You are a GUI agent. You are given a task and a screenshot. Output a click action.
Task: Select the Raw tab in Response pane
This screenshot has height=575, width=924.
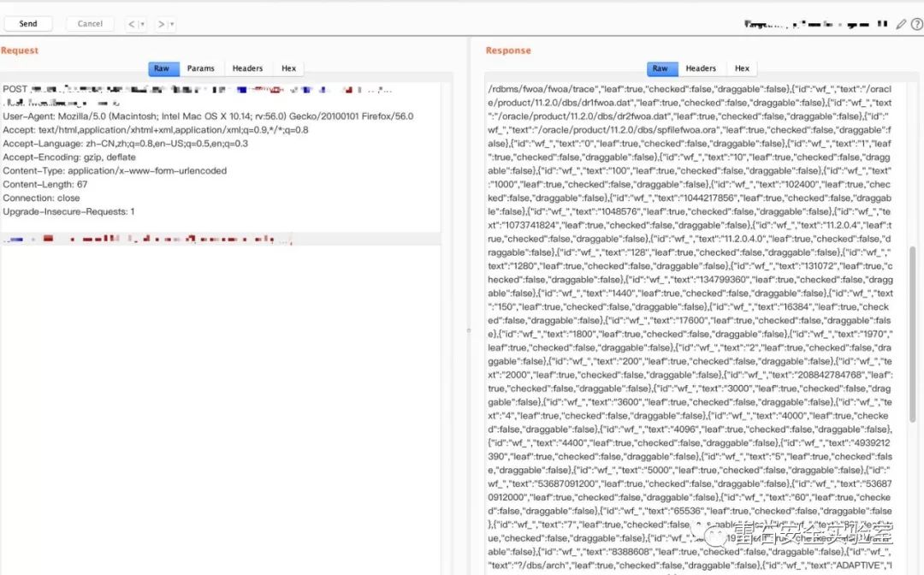660,68
